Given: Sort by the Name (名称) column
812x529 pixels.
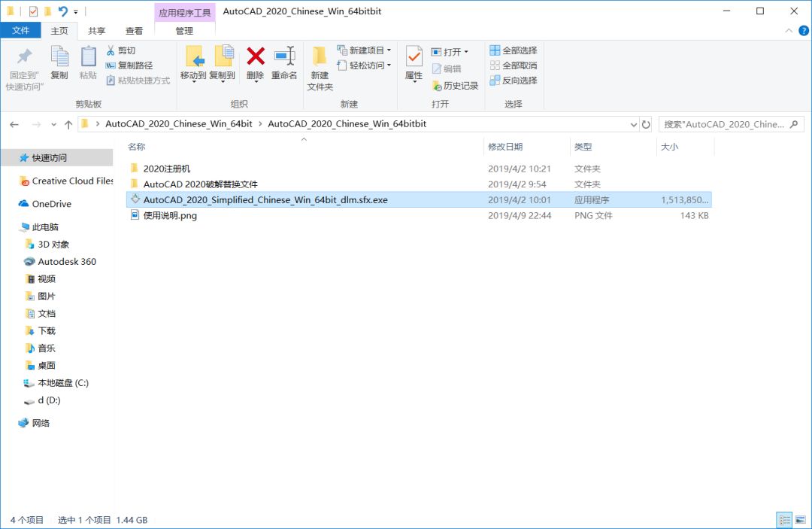Looking at the screenshot, I should click(x=137, y=147).
